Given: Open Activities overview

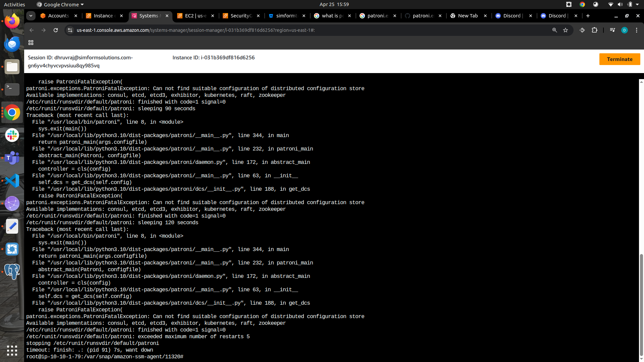Looking at the screenshot, I should [x=14, y=4].
